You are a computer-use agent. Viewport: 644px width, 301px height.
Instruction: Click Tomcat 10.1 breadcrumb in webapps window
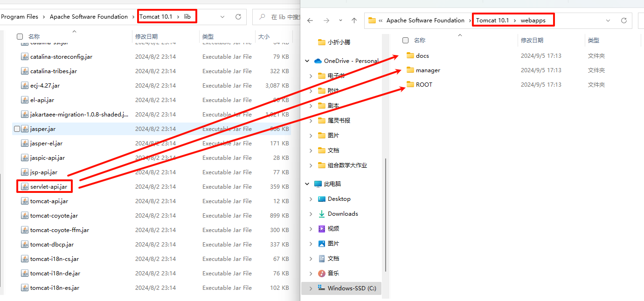click(492, 21)
